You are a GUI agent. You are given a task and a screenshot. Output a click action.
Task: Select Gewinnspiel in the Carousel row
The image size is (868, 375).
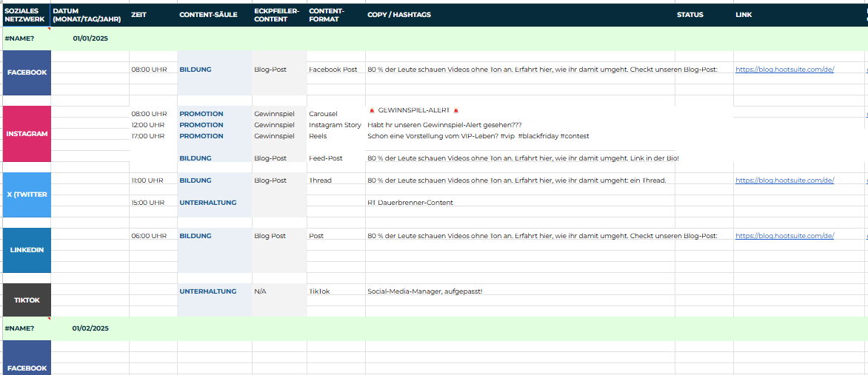click(x=274, y=114)
